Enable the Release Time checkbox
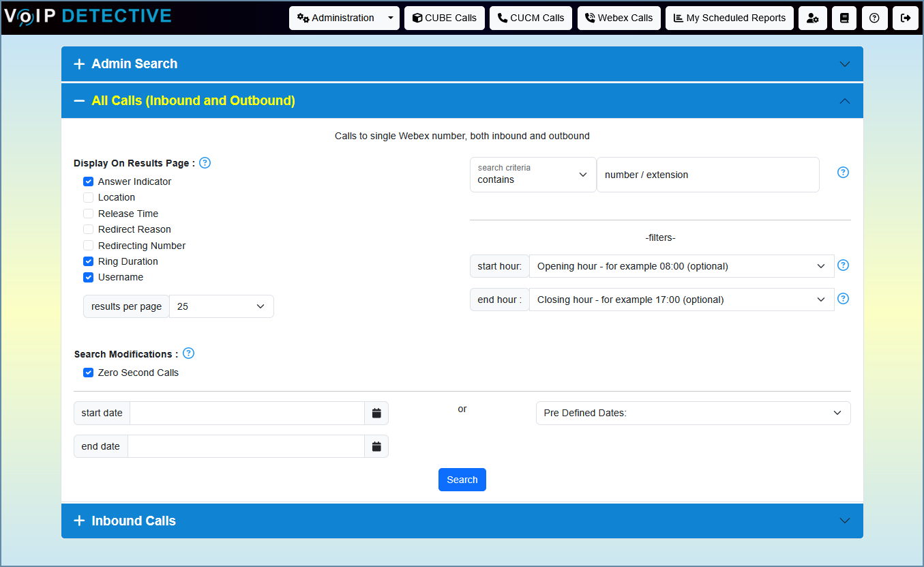This screenshot has height=567, width=924. [x=88, y=214]
